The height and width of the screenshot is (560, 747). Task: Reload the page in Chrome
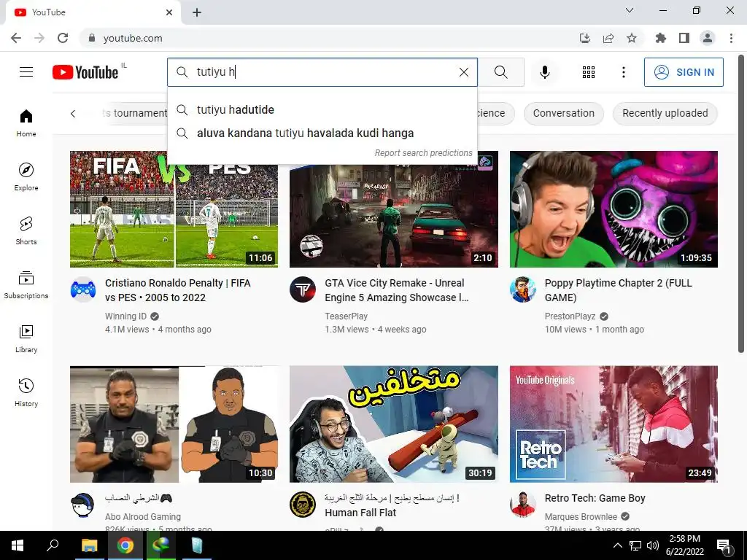[63, 38]
